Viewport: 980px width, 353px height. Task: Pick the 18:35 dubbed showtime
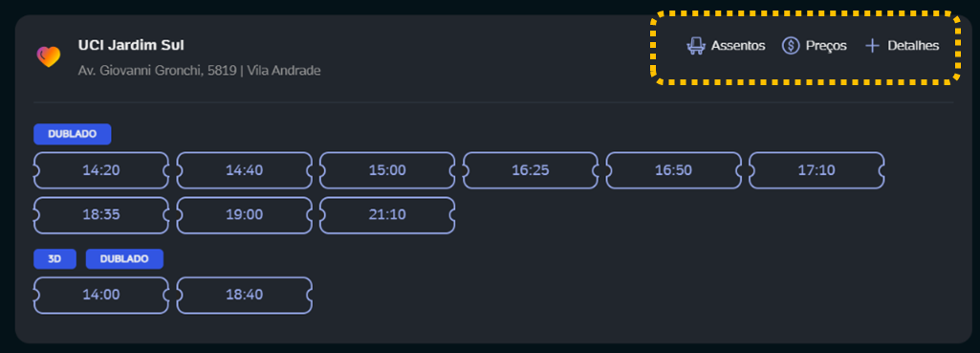point(101,215)
